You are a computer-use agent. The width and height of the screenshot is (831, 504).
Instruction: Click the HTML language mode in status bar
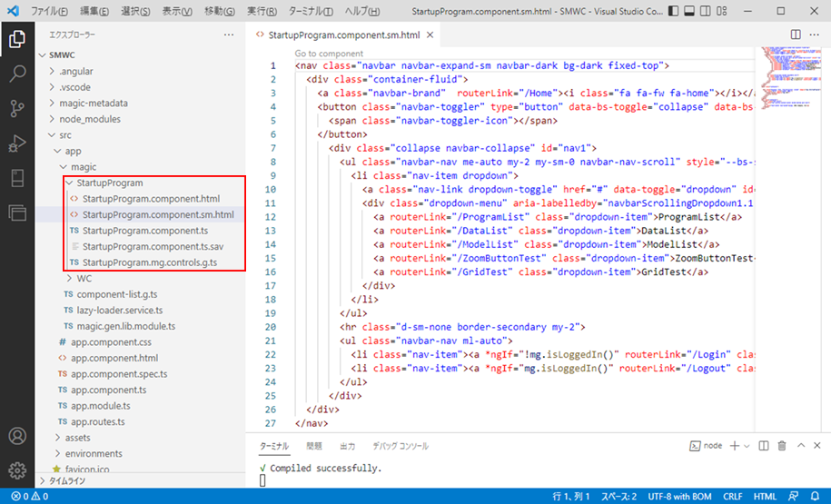coord(765,497)
